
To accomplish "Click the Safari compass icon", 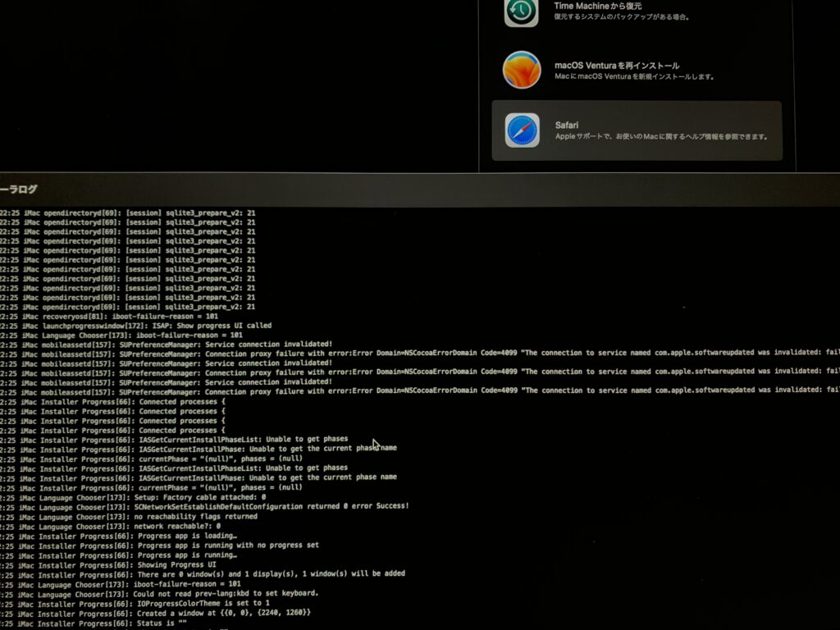I will [523, 130].
